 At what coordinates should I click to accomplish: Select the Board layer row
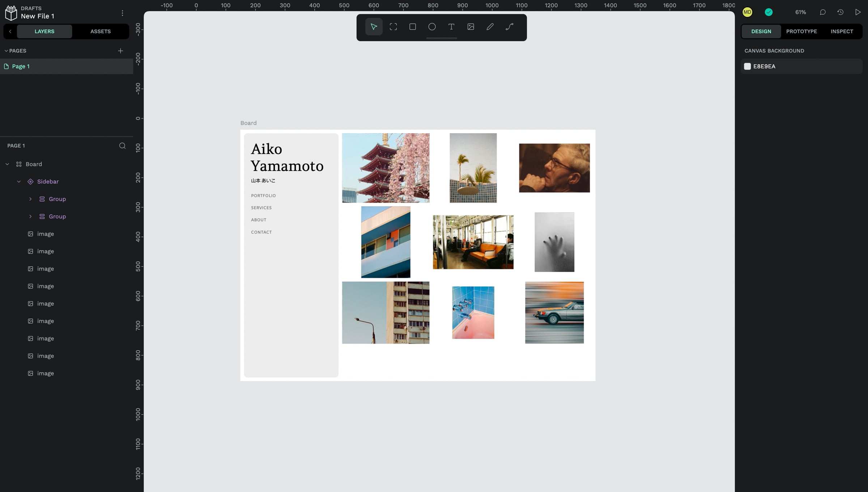tap(67, 164)
